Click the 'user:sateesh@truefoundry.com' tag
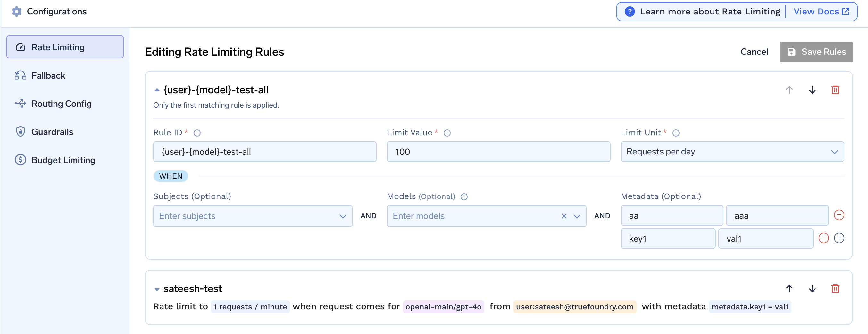The width and height of the screenshot is (868, 334). [574, 307]
